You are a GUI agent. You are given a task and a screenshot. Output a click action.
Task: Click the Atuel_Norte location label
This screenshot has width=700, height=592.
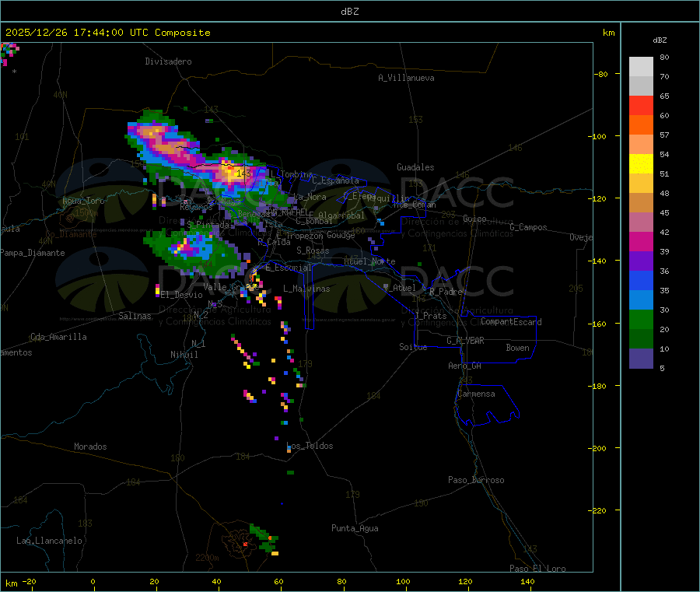369,261
